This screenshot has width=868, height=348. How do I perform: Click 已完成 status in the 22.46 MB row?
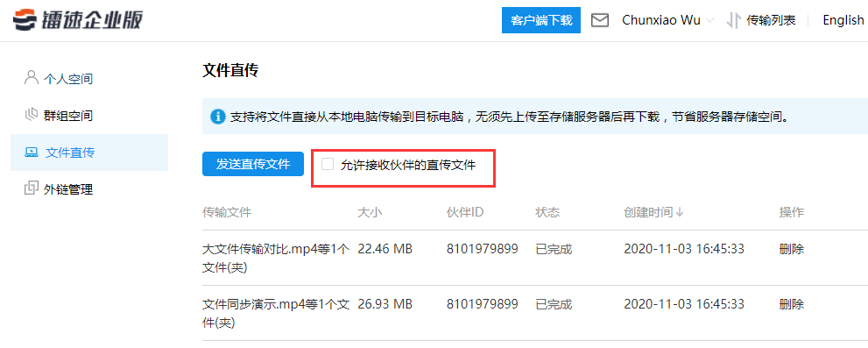tap(554, 249)
